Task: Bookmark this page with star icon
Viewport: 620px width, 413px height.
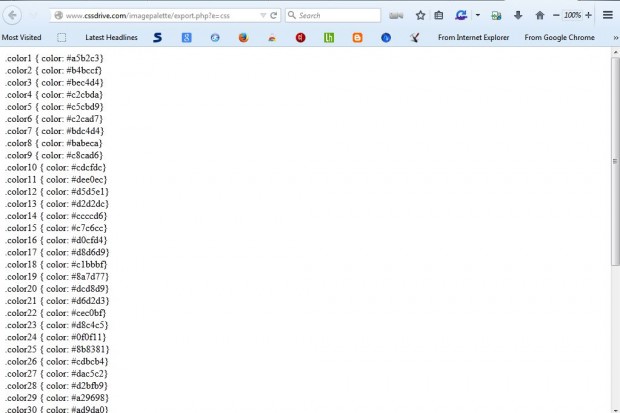Action: coord(420,15)
